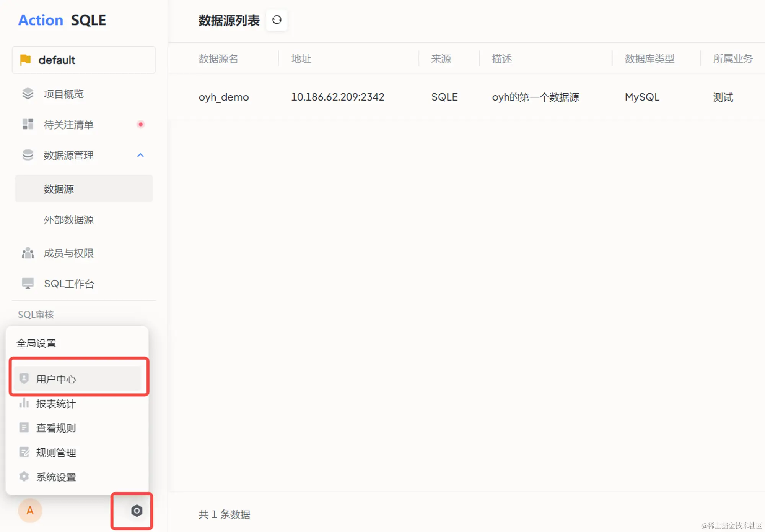Click the global settings hexagon gear icon

tap(137, 511)
